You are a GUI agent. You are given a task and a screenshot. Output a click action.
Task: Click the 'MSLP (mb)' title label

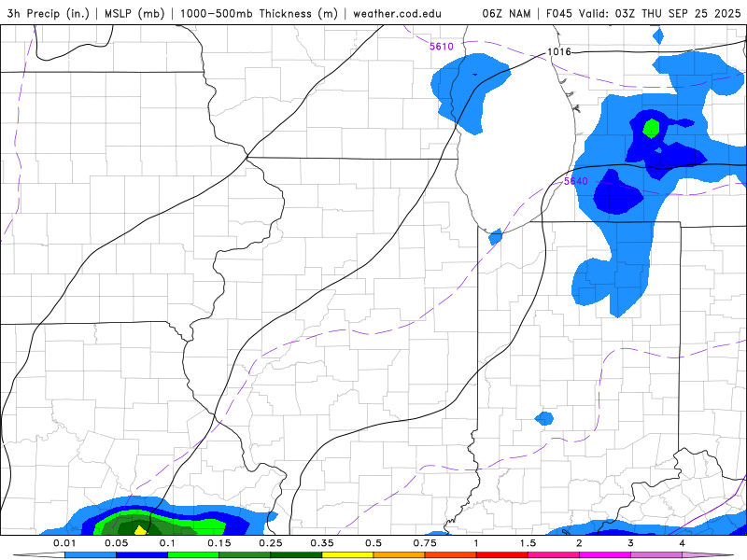click(133, 13)
